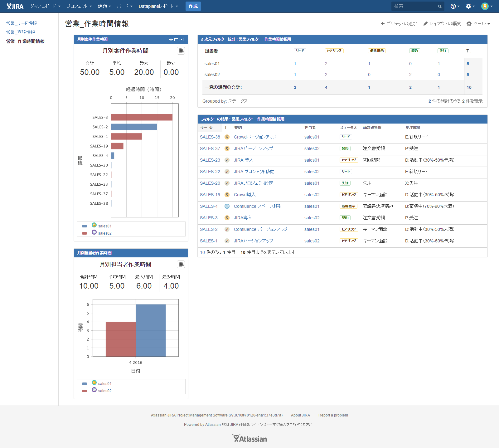Open the export icon beside 月別案件作業時間 chart title

(181, 51)
